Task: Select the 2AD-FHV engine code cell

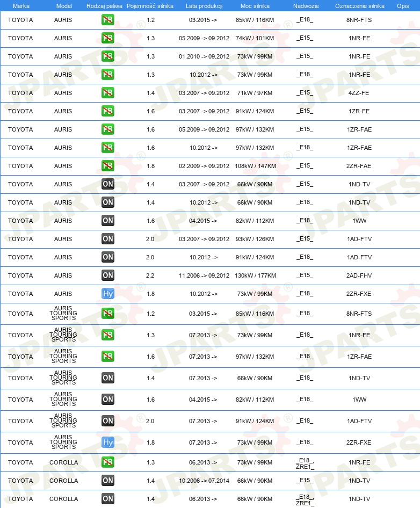Action: (x=359, y=275)
